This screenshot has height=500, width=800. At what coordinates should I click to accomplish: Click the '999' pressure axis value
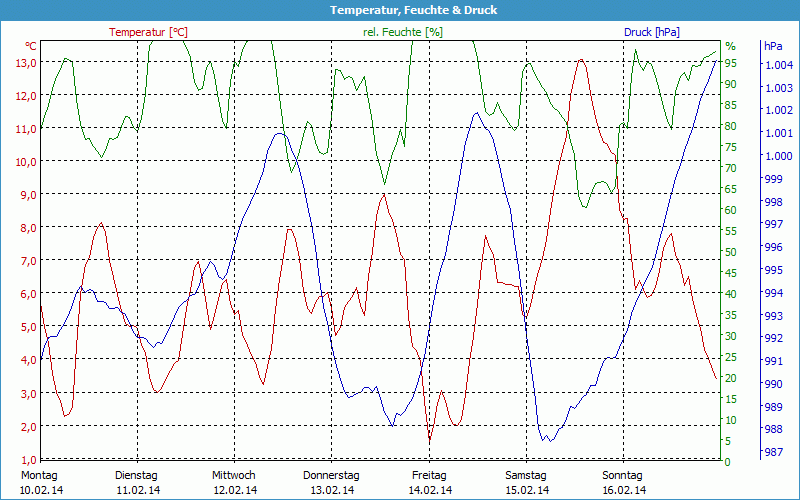click(x=772, y=179)
